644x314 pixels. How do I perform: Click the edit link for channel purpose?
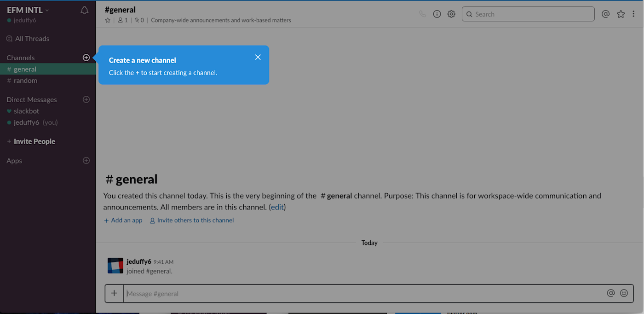coord(277,207)
